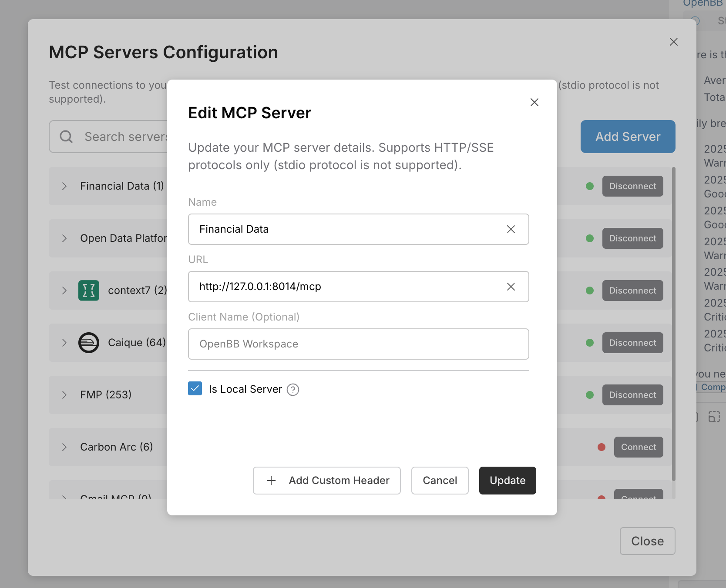
Task: Connect the Carbon Arc server
Action: (638, 447)
